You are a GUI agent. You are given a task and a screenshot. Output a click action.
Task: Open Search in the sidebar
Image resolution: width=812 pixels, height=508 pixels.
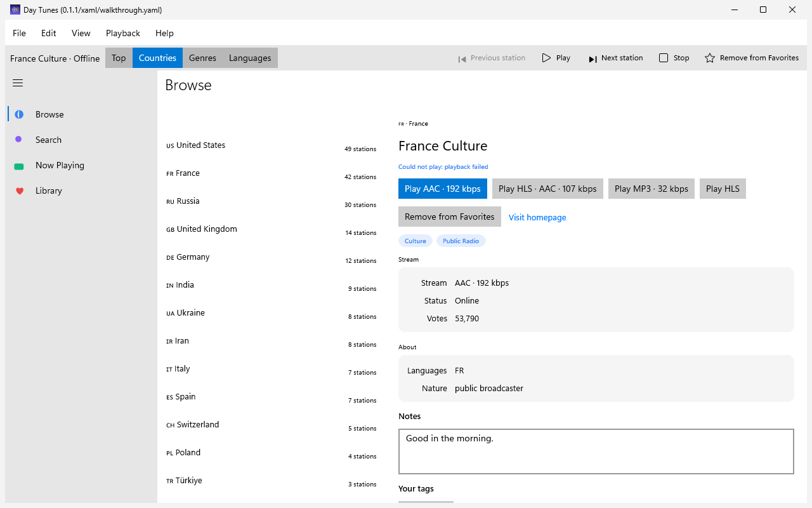[81, 140]
